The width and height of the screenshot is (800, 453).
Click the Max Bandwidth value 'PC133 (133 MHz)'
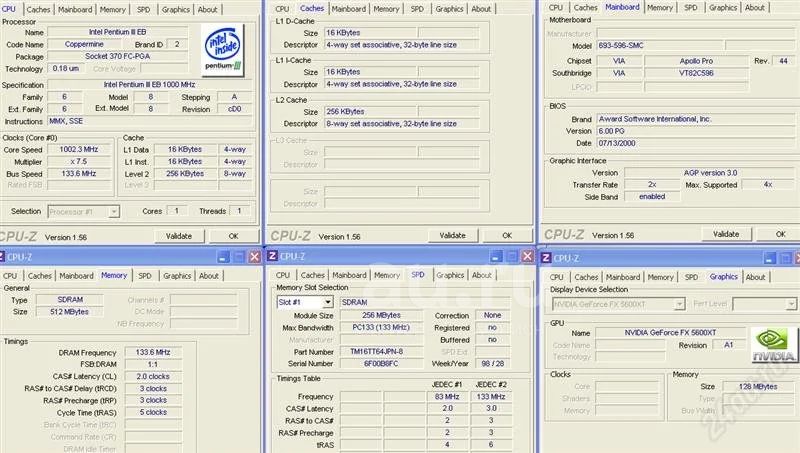(381, 328)
